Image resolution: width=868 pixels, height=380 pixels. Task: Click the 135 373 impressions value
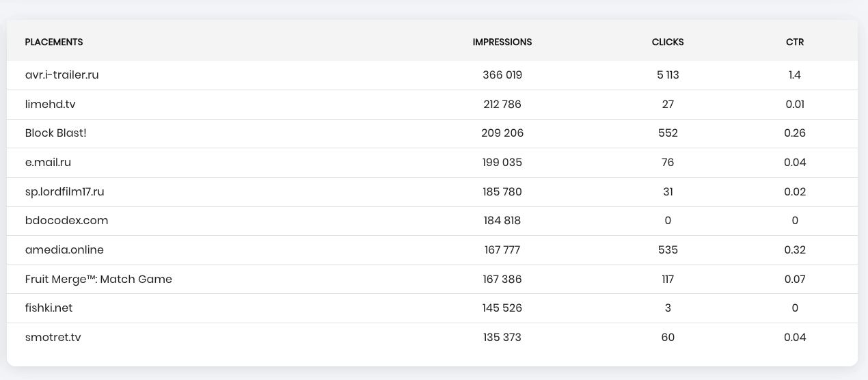coord(502,338)
